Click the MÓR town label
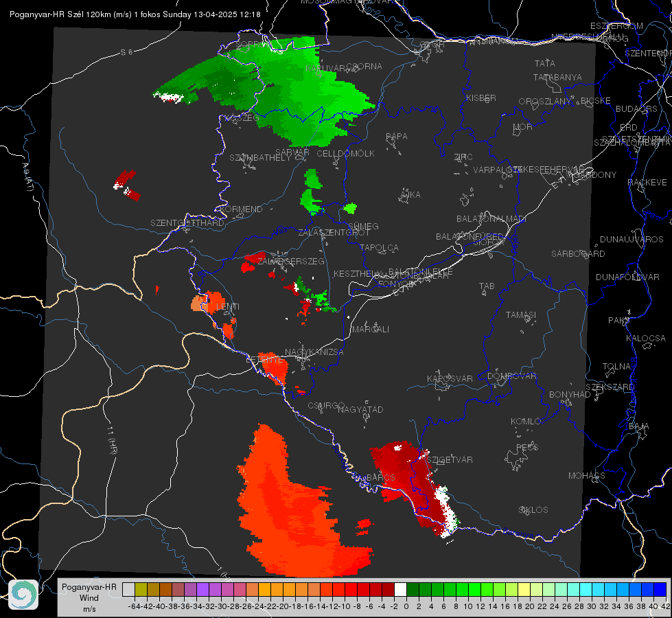Image resolution: width=672 pixels, height=618 pixels. (523, 127)
